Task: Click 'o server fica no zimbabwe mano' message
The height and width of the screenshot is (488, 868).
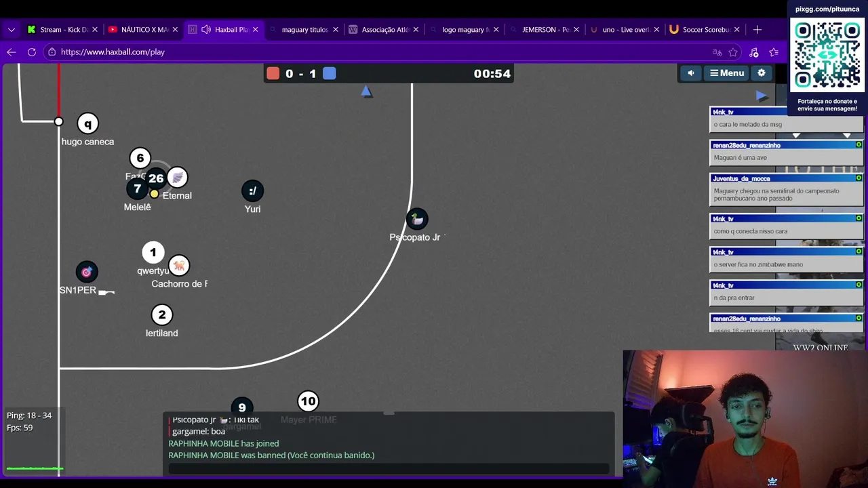Action: pos(787,260)
